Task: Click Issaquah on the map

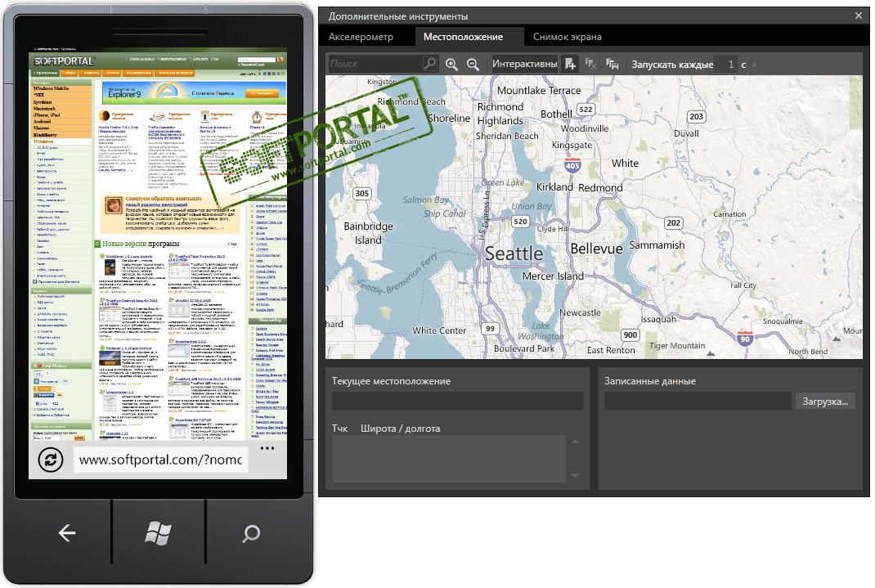Action: [658, 319]
